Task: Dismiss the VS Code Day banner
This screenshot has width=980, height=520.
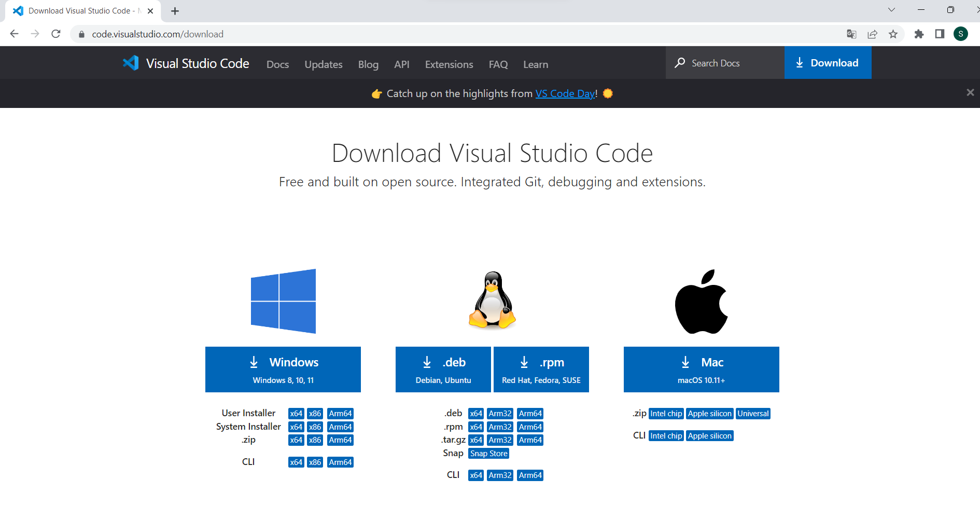Action: (970, 92)
